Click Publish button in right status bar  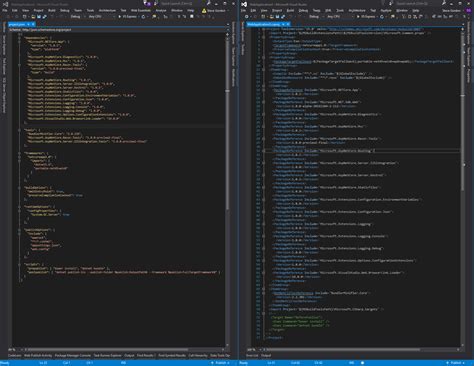pos(455,363)
